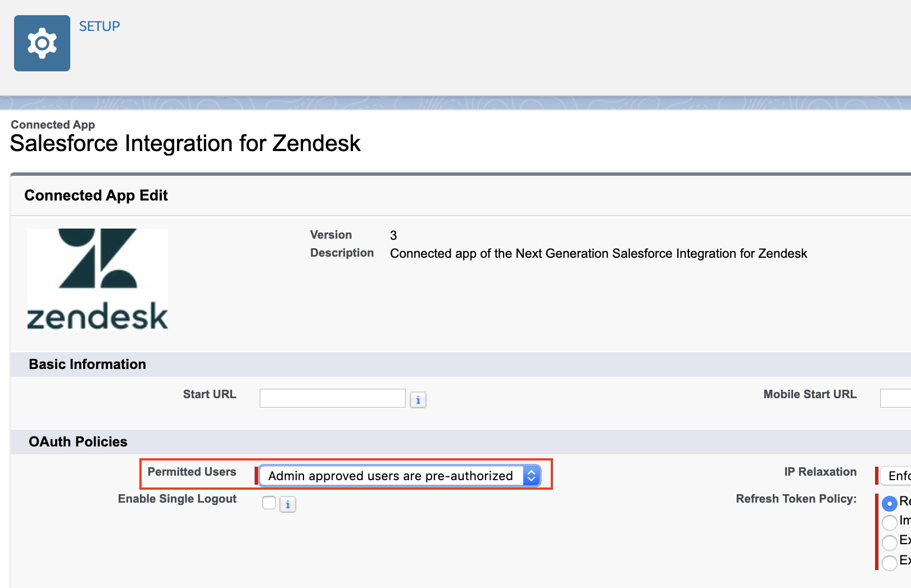The height and width of the screenshot is (588, 911).
Task: Click the Mobile Start URL label
Action: point(810,394)
